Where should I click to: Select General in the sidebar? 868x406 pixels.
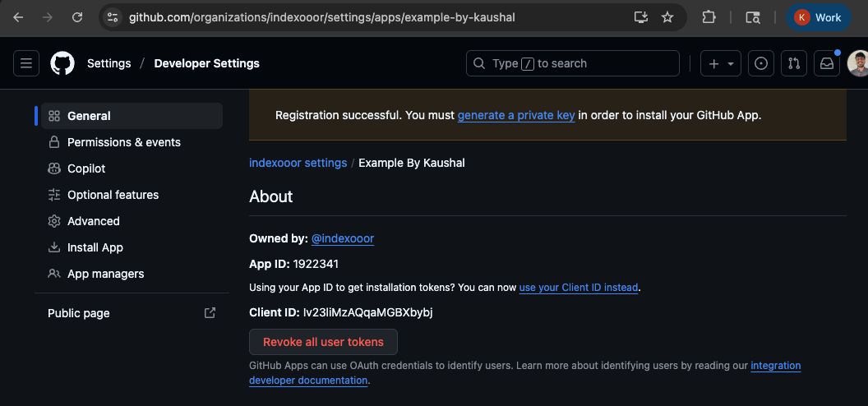pos(132,116)
